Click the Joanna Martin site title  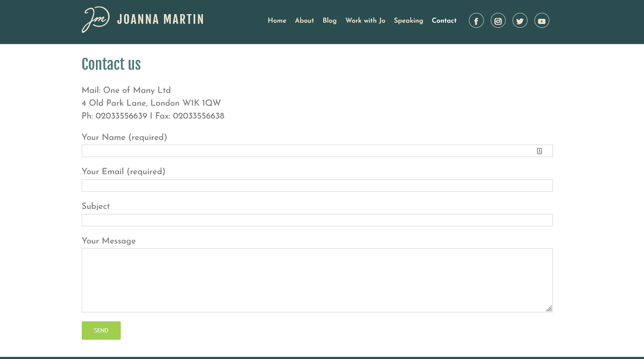[160, 20]
